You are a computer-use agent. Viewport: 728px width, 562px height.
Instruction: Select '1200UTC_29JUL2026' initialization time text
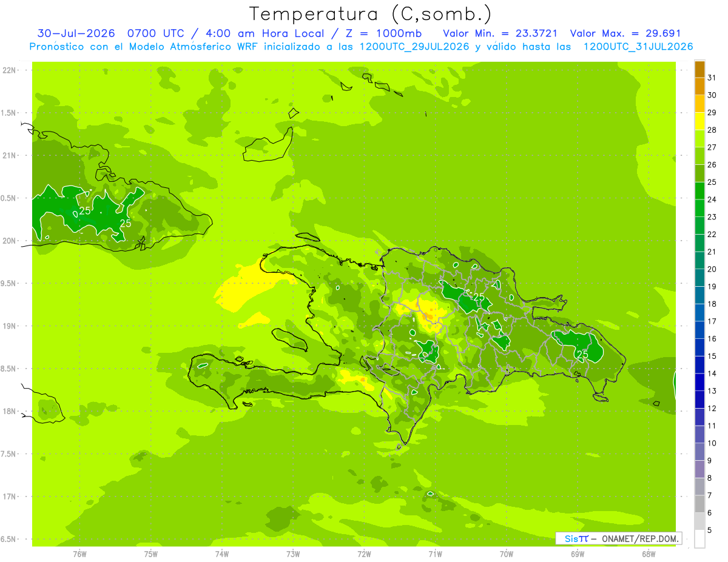tap(414, 47)
